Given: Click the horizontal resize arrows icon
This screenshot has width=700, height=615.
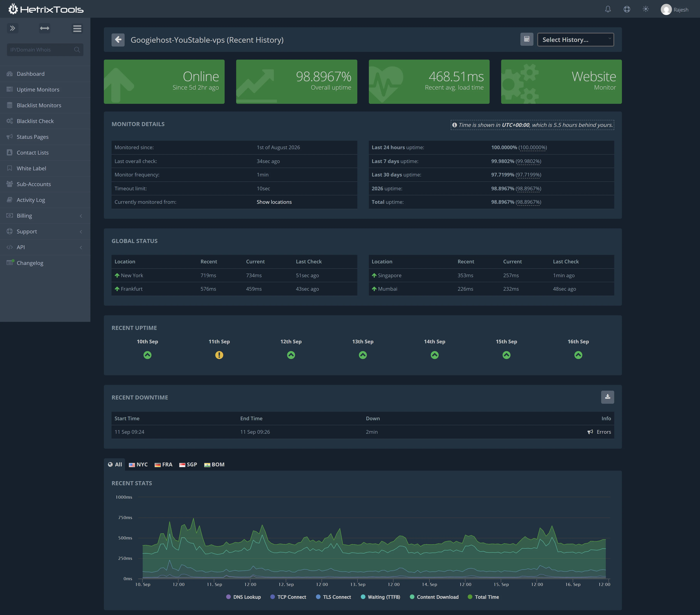Looking at the screenshot, I should pyautogui.click(x=45, y=28).
